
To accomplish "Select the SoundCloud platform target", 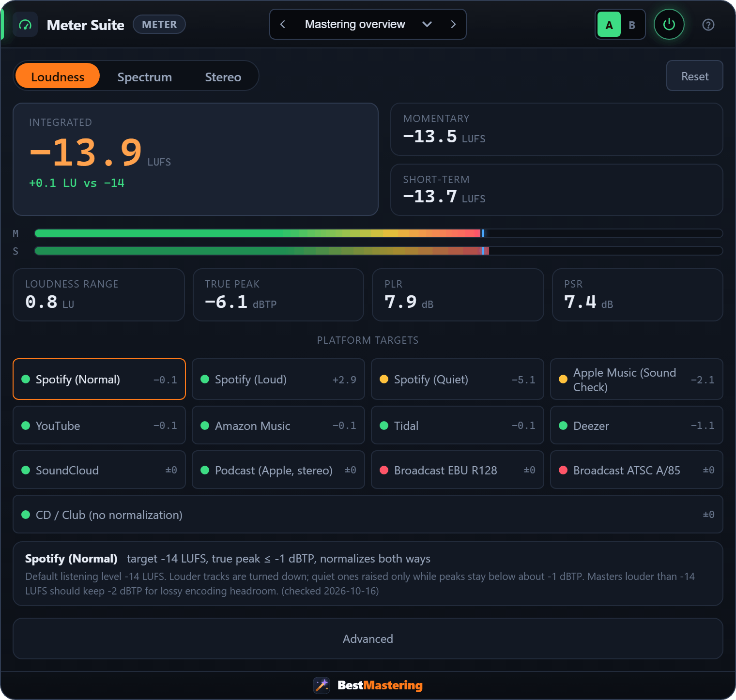I will [99, 470].
